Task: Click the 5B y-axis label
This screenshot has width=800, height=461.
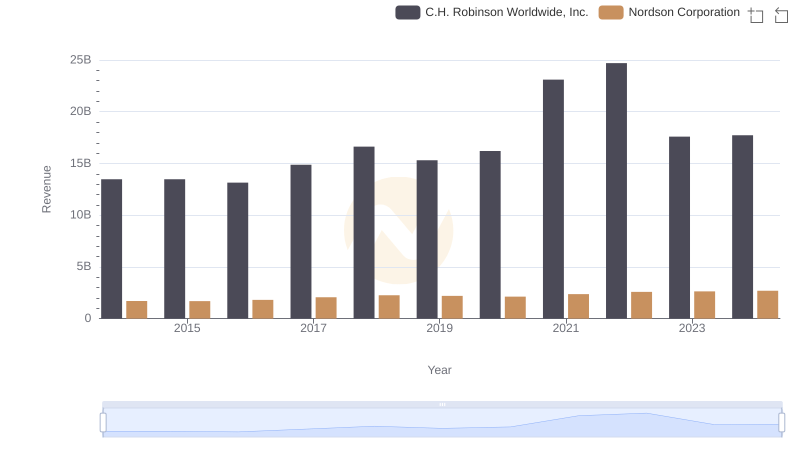Action: (84, 266)
